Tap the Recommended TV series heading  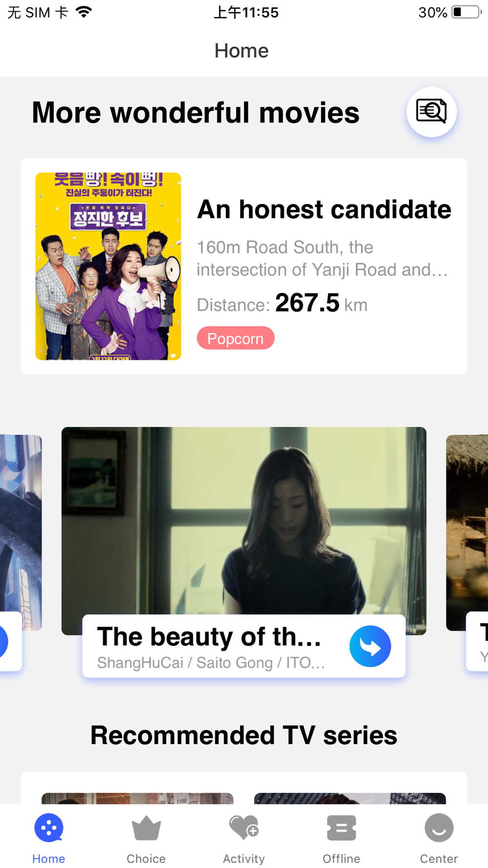[244, 735]
